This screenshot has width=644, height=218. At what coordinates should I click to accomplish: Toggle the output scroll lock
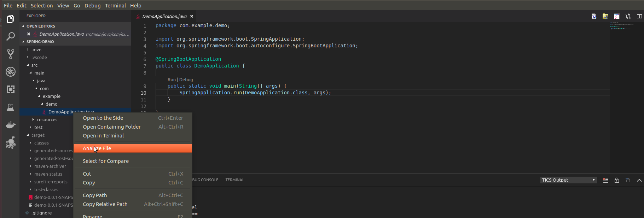pyautogui.click(x=617, y=180)
